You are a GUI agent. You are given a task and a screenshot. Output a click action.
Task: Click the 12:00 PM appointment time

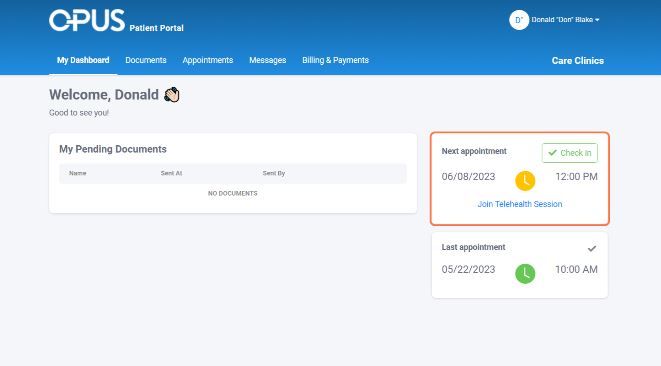click(576, 177)
